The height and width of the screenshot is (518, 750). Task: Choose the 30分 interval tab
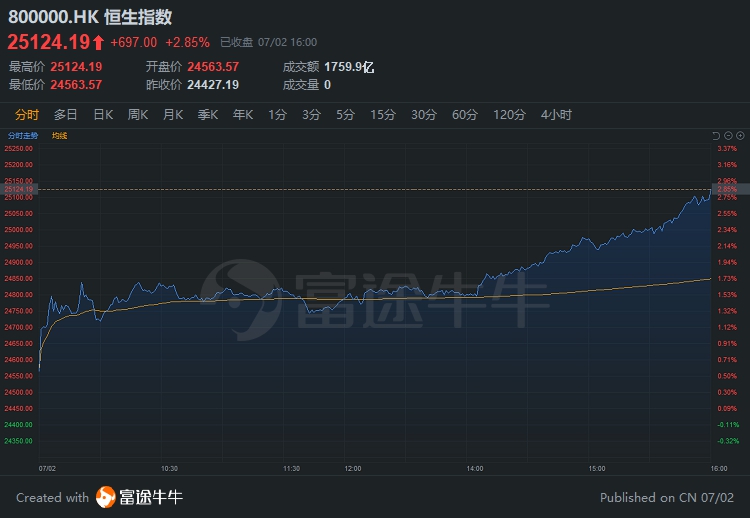424,115
